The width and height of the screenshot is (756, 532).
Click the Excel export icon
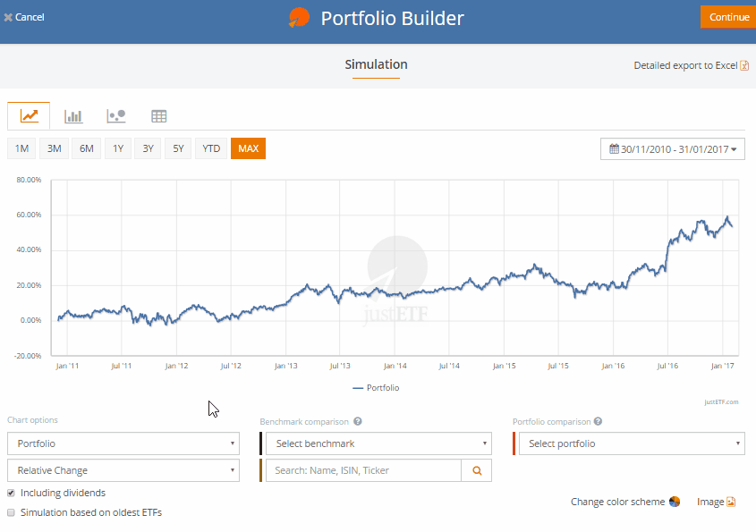tap(744, 65)
